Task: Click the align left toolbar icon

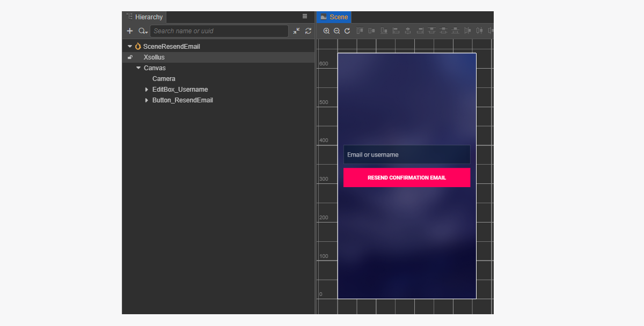Action: 396,31
